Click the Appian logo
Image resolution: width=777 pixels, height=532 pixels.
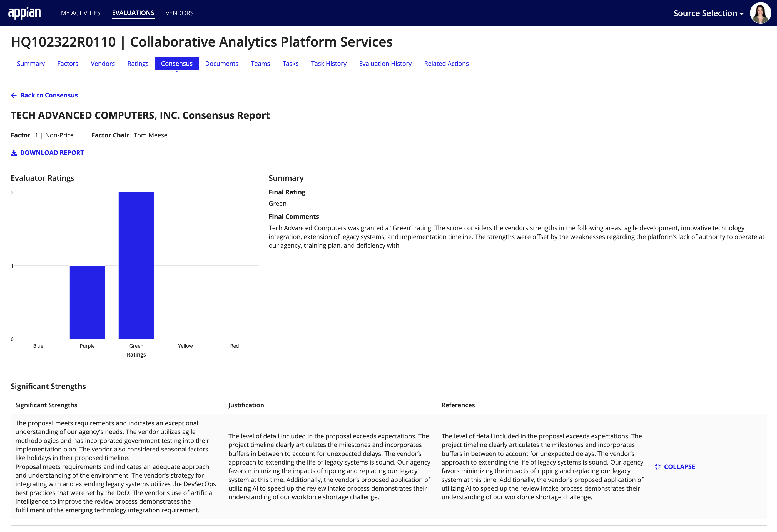(x=24, y=13)
